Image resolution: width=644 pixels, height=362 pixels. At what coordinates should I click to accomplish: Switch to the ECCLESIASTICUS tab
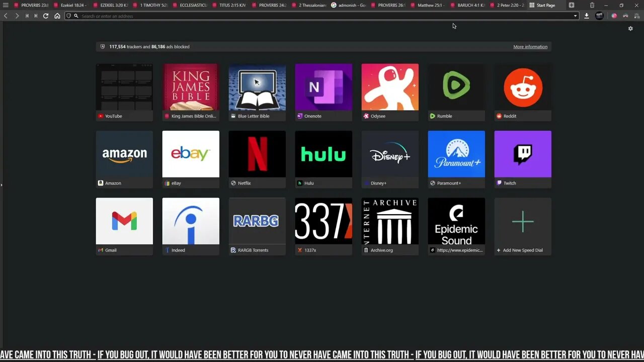190,5
